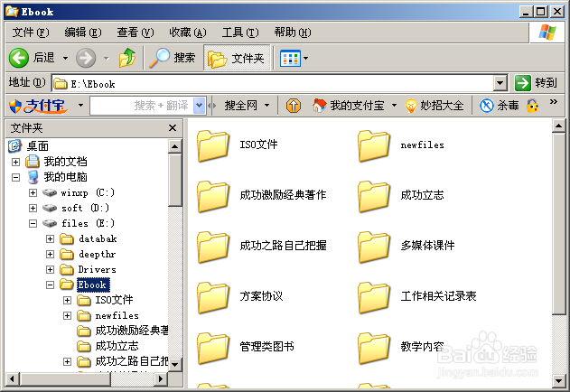Image resolution: width=570 pixels, height=392 pixels.
Task: Click file list scrollbar down arrow
Action: pos(558,381)
